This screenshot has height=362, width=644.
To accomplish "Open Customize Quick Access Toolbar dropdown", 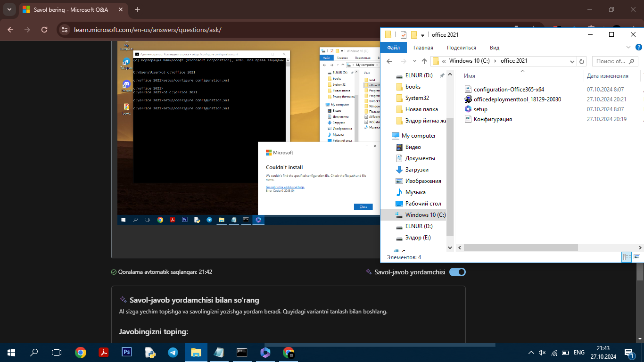I will click(x=422, y=35).
